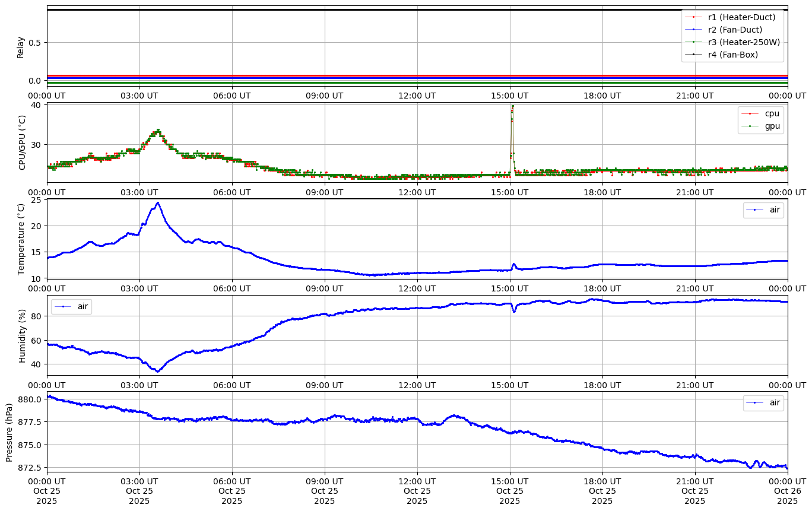The width and height of the screenshot is (812, 511).
Task: Click the lowest dip in humidity curve
Action: 157,371
